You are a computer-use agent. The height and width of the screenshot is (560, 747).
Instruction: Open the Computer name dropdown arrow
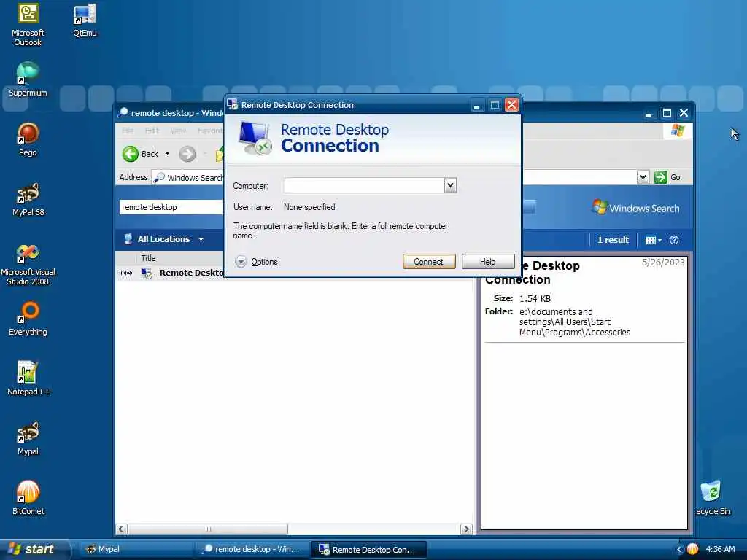pyautogui.click(x=450, y=185)
